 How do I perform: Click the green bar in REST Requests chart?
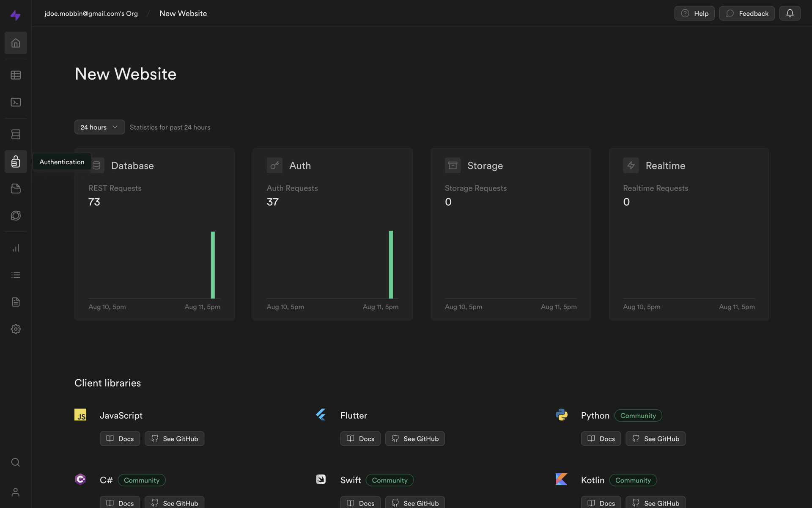point(213,265)
